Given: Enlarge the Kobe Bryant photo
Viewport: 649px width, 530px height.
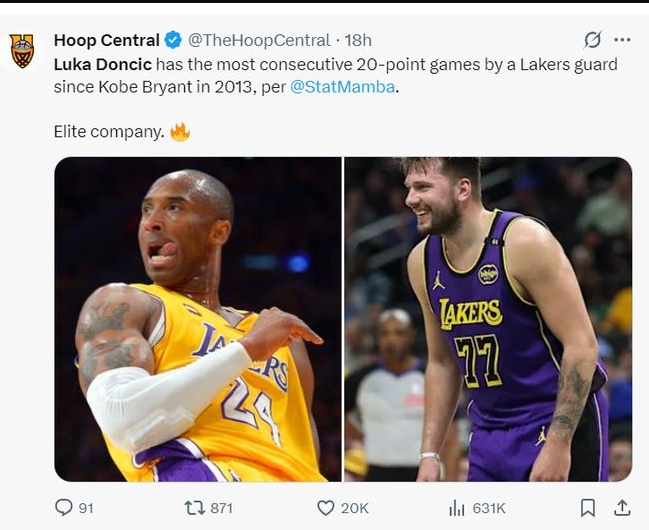Looking at the screenshot, I should [x=197, y=319].
